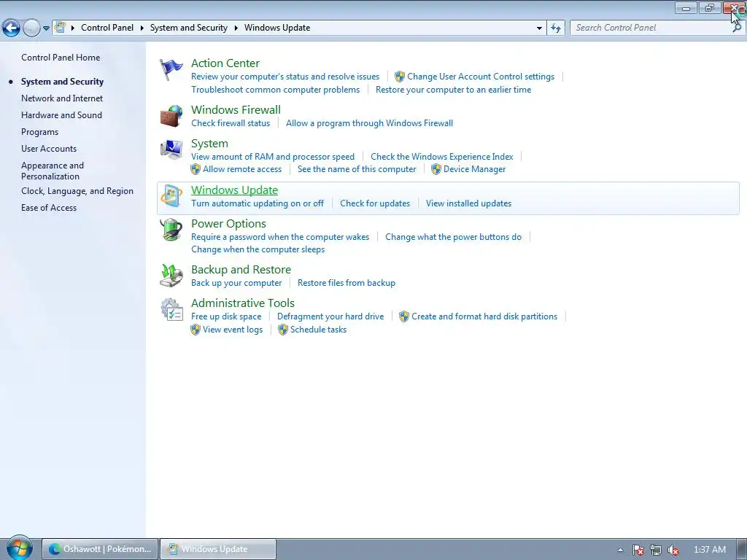This screenshot has width=747, height=560.
Task: Expand the arrow after System and Security breadcrumb
Action: point(236,28)
